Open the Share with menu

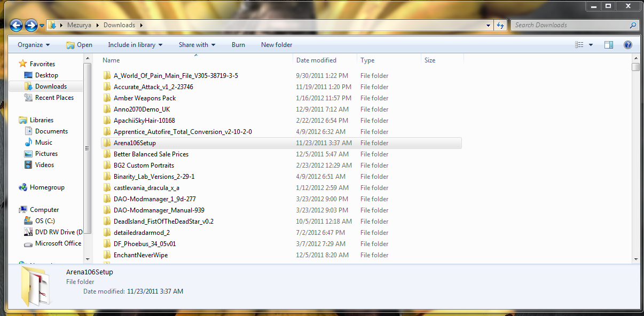tap(197, 45)
